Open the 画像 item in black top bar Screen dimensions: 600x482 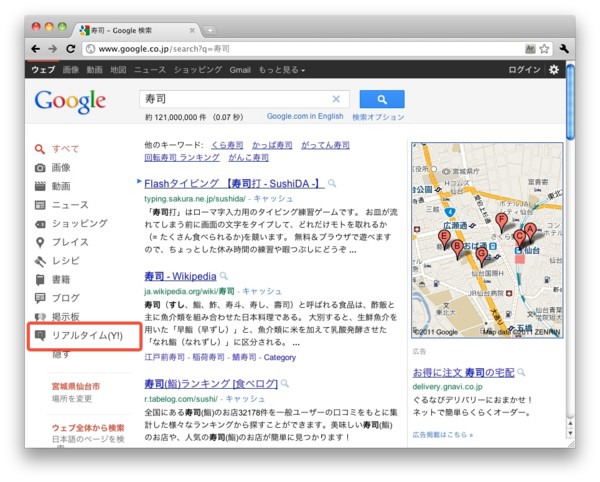click(x=71, y=70)
